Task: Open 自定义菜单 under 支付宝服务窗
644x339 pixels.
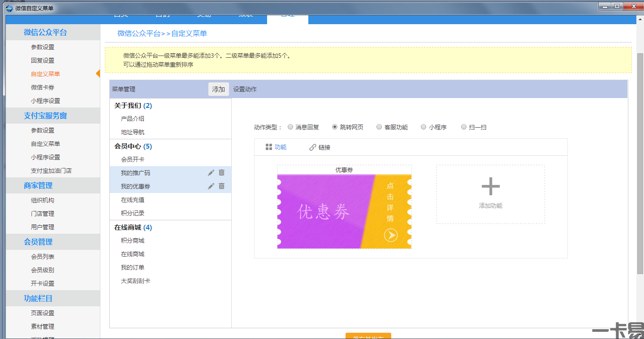Action: 45,144
